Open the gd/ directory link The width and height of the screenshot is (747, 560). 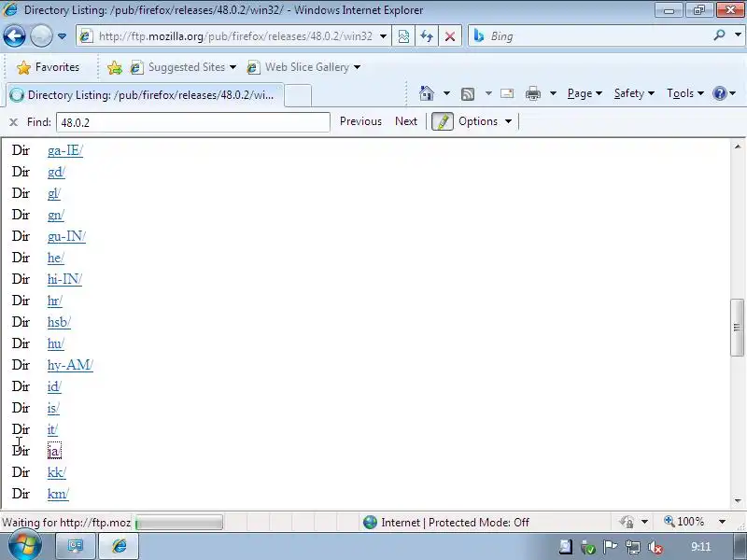tap(56, 172)
